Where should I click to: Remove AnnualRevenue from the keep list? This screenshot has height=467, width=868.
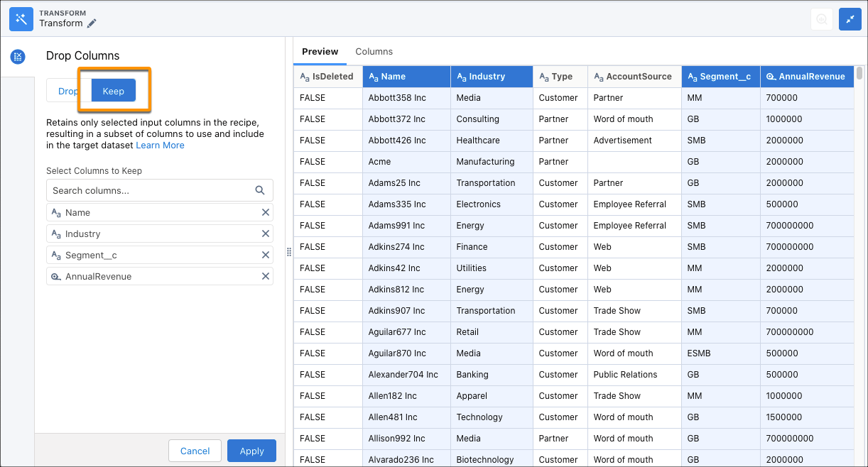[266, 276]
